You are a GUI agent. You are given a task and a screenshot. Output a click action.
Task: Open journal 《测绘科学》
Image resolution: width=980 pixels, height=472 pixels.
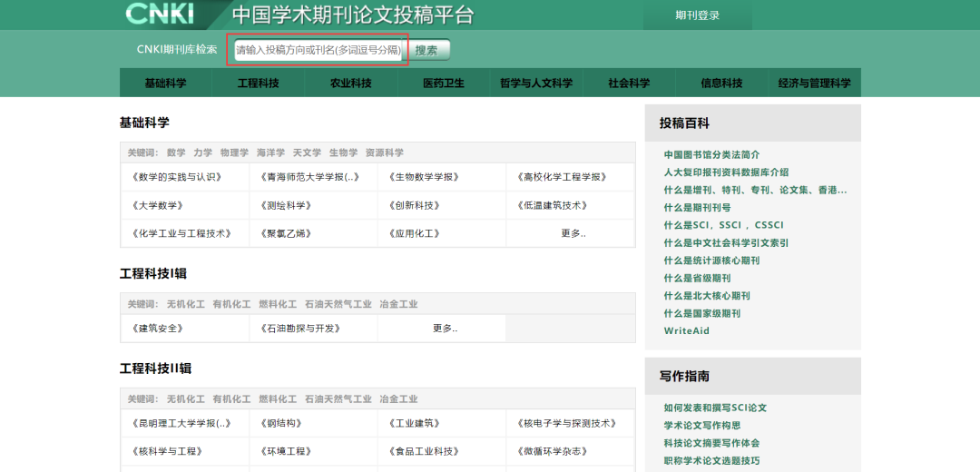pos(285,205)
